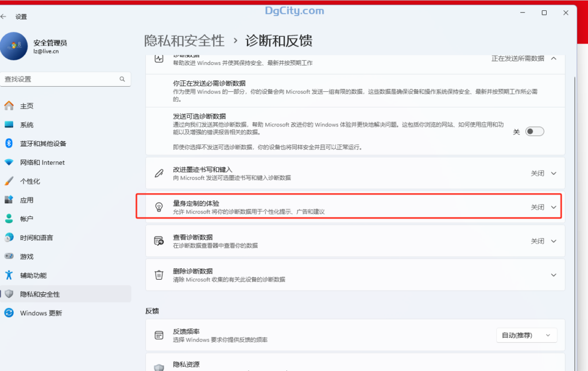Screen dimensions: 588x371
Task: Collapse the 诊断数据 section
Action: point(553,58)
